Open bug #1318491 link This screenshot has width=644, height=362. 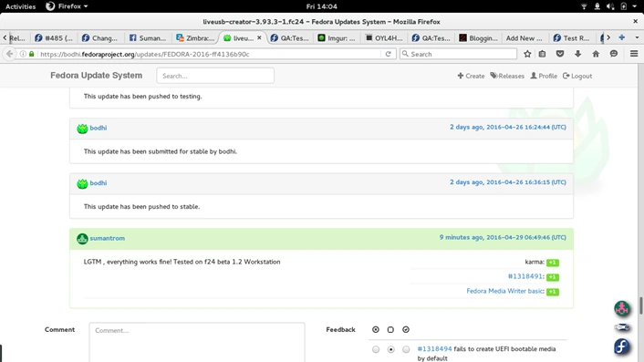point(525,276)
